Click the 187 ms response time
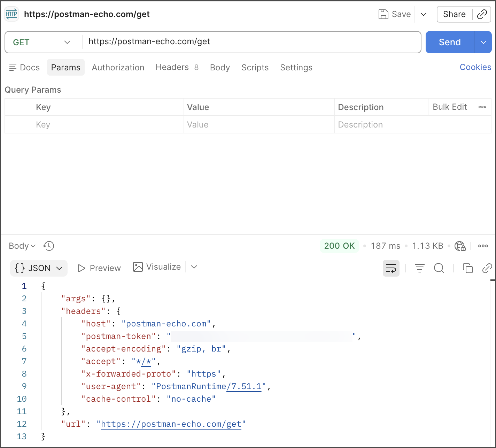 (x=386, y=246)
